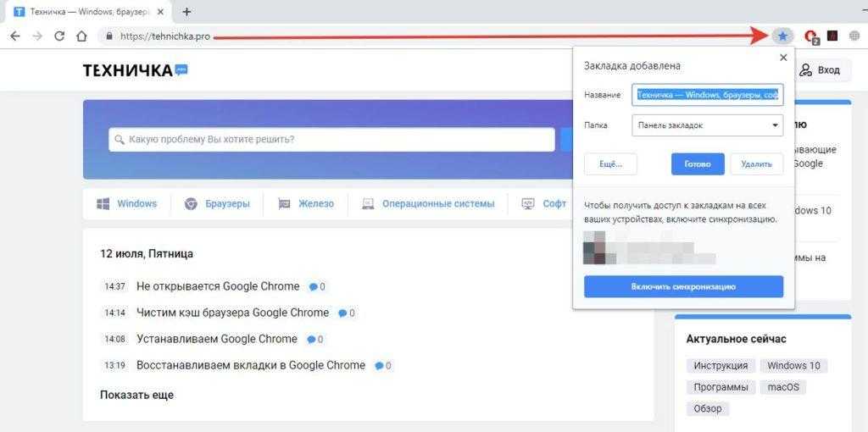Image resolution: width=868 pixels, height=432 pixels.
Task: Reload the page with refresh icon
Action: 59,36
